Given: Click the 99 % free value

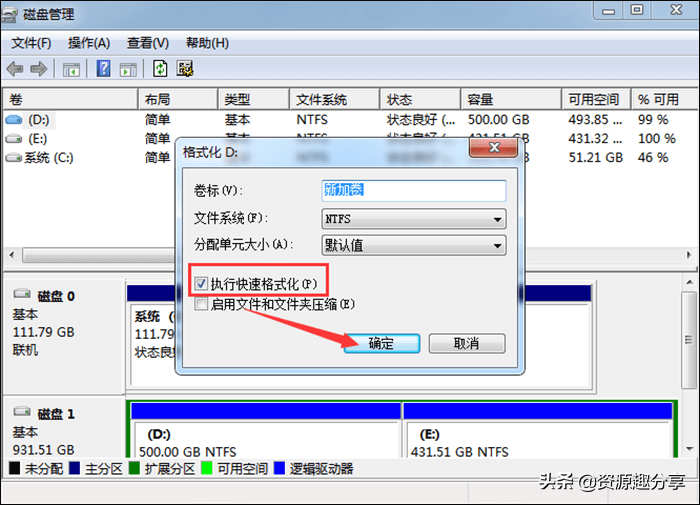Looking at the screenshot, I should [x=653, y=120].
